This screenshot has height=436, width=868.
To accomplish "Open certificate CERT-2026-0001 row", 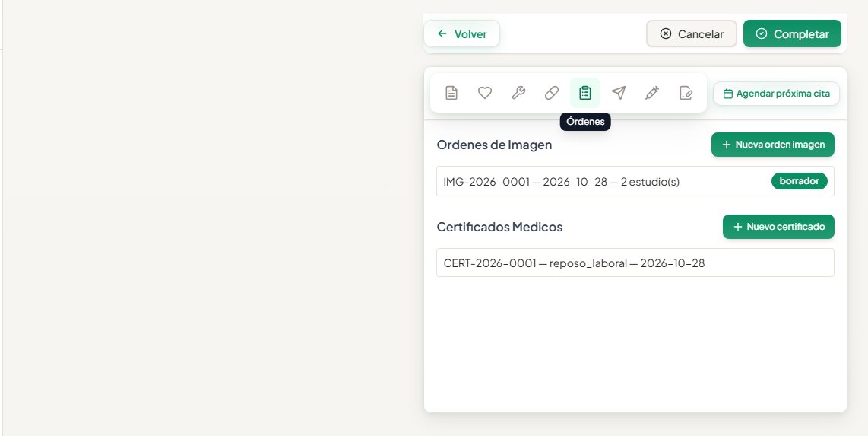I will tap(635, 263).
